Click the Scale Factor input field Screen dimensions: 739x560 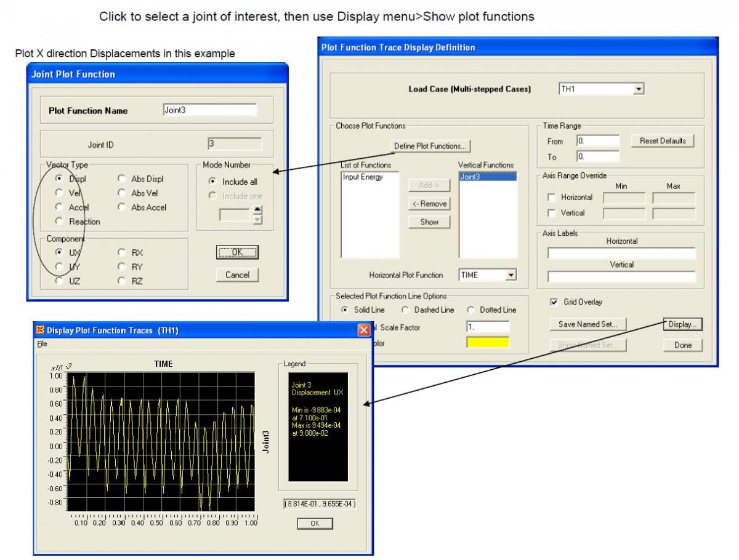[x=488, y=327]
